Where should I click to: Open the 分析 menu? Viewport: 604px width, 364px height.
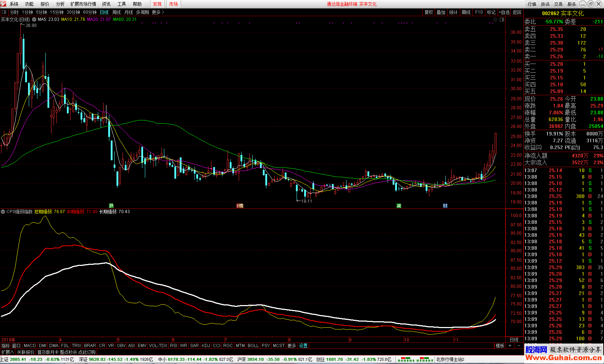[60, 4]
